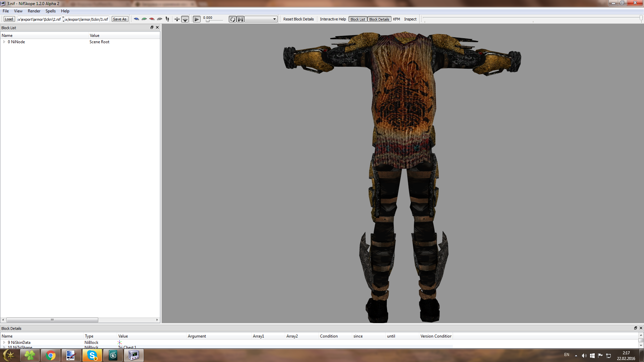Open the render options down-arrow button
Viewport: 644px width, 362px height.
coord(185,19)
